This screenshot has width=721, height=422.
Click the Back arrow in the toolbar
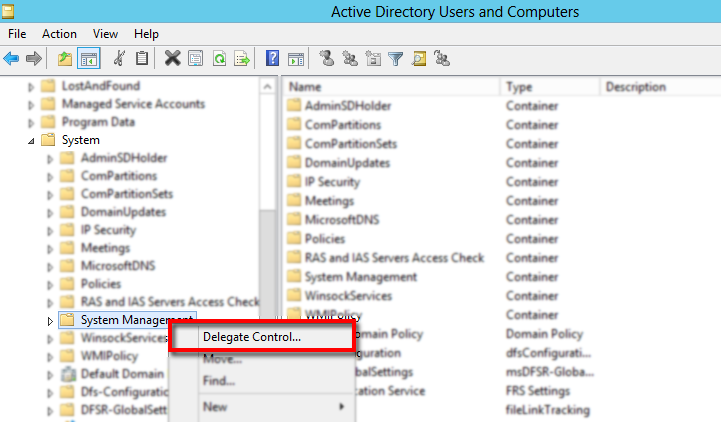pyautogui.click(x=11, y=59)
